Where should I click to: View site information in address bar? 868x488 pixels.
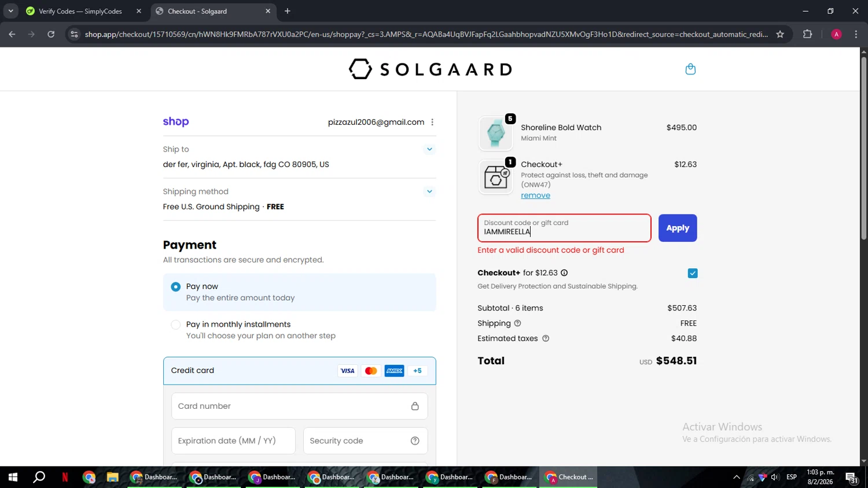pos(73,34)
